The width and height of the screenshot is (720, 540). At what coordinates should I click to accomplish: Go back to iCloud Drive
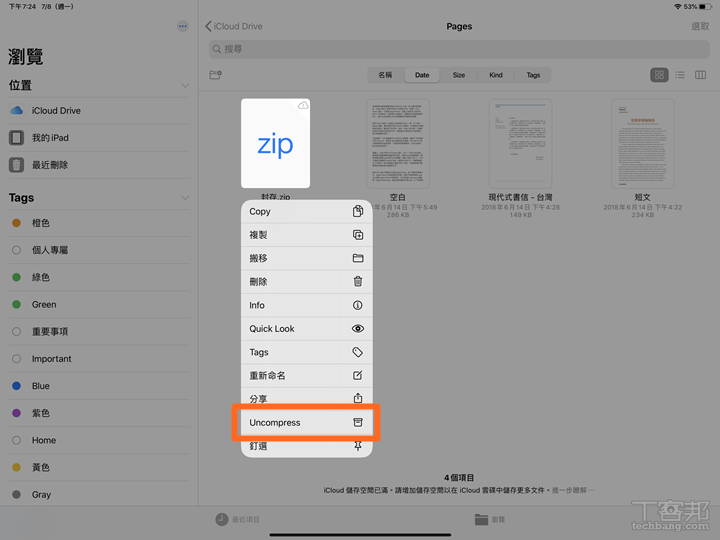pyautogui.click(x=234, y=26)
